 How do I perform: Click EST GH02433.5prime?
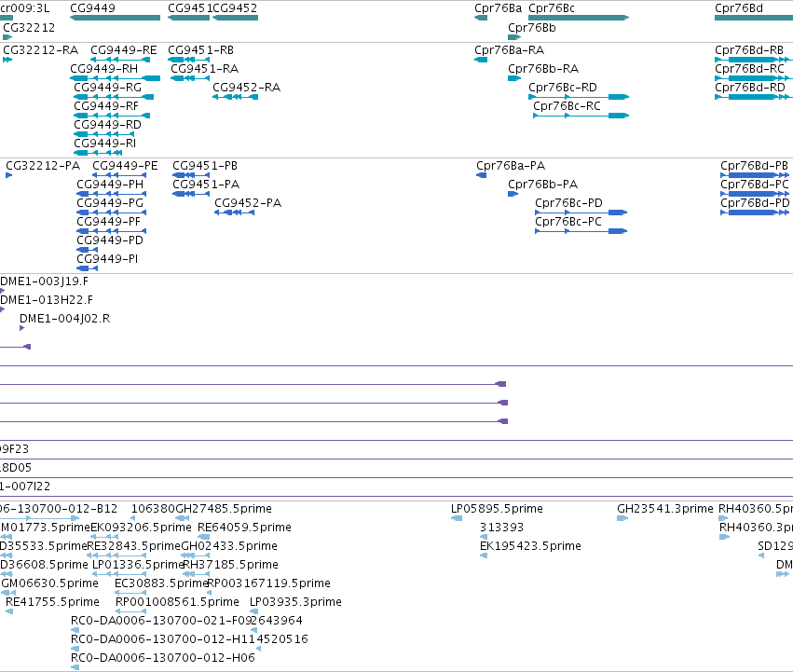229,546
